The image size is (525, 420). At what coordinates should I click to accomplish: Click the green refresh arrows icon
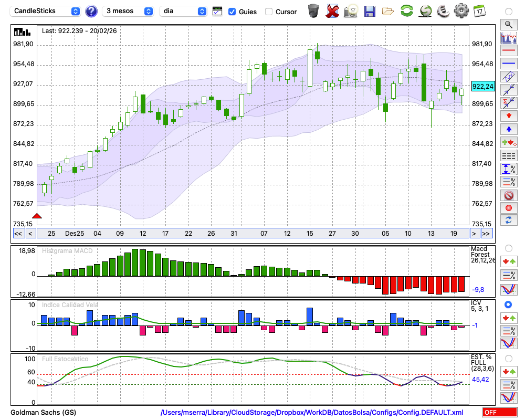point(406,11)
